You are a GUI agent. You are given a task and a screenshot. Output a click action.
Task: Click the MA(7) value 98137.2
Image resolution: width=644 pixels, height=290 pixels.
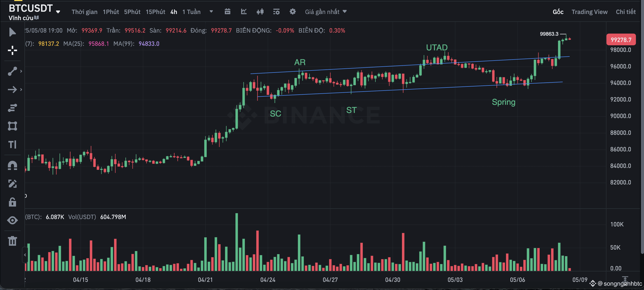tap(49, 44)
